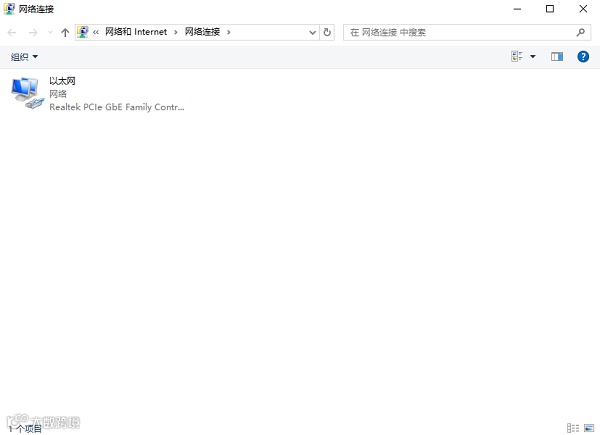Close the 网络连接 window
Viewport: 600px width, 435px height.
[x=583, y=9]
